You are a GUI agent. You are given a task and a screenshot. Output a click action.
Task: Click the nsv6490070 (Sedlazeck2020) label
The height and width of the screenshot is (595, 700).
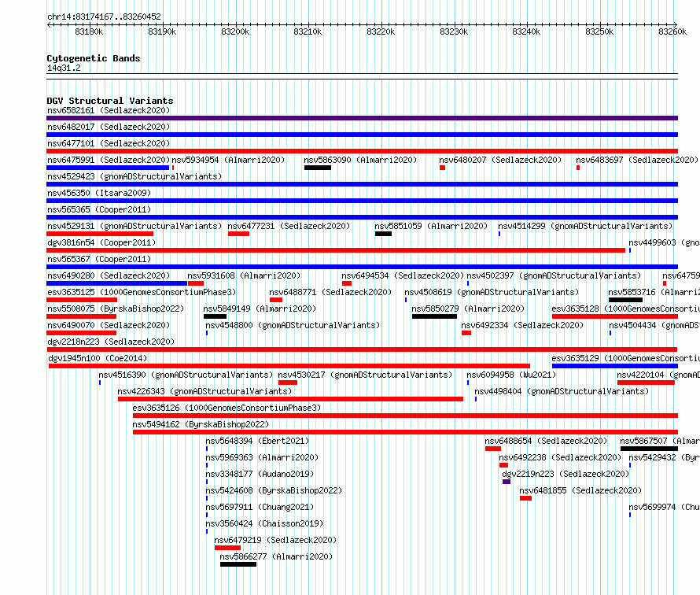pos(109,325)
